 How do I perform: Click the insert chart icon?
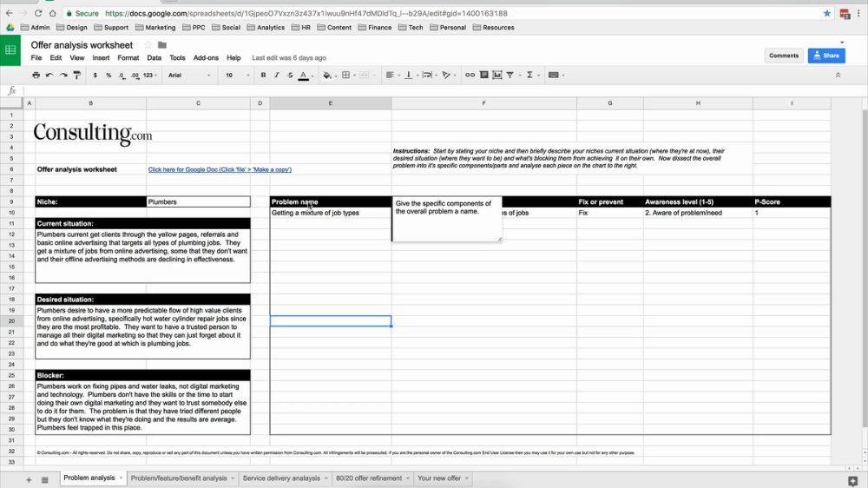pos(497,75)
